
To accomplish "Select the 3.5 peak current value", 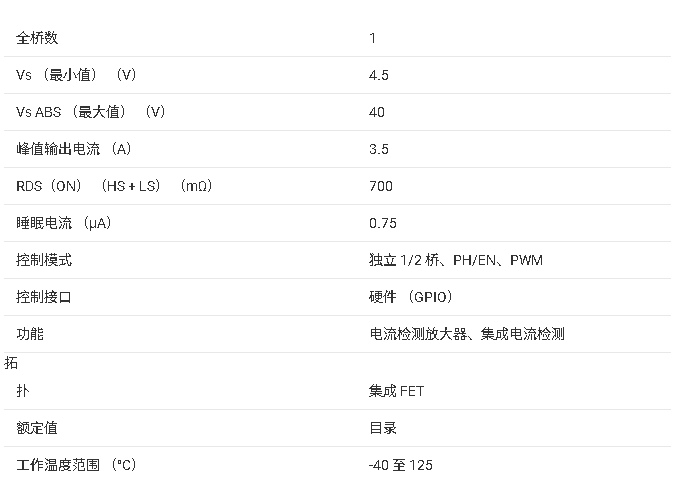I will (379, 149).
